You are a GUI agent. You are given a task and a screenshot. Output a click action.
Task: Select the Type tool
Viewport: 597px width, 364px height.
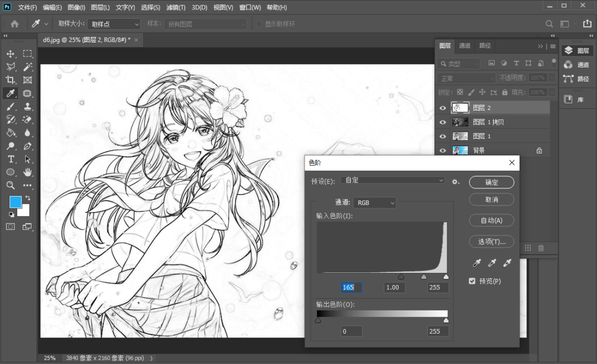11,159
